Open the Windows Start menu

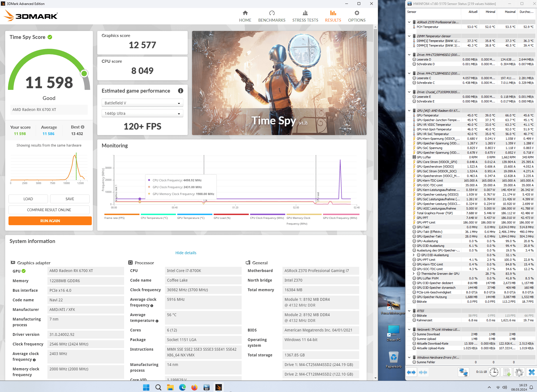pos(146,387)
